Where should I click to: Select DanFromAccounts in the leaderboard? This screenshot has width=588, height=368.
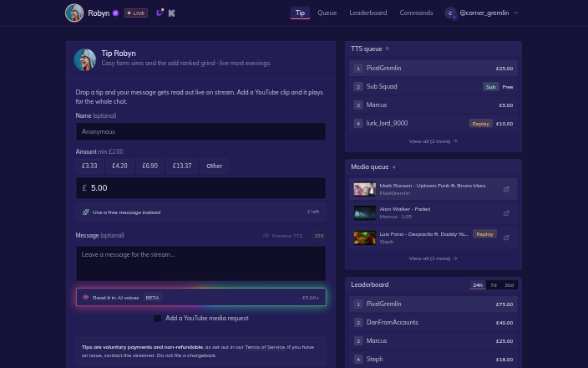tap(433, 323)
